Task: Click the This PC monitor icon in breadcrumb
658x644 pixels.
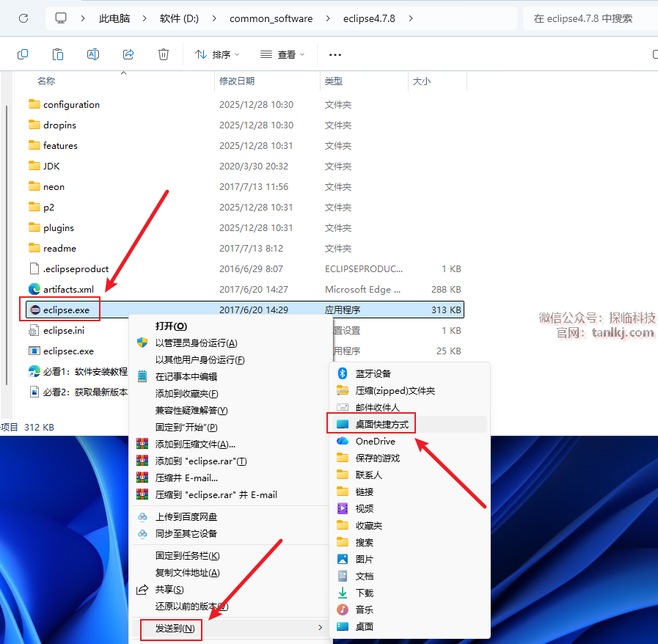Action: 61,18
